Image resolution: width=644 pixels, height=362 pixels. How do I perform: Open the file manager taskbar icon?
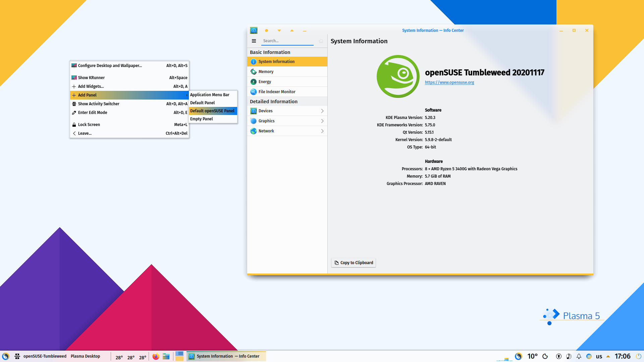click(166, 356)
